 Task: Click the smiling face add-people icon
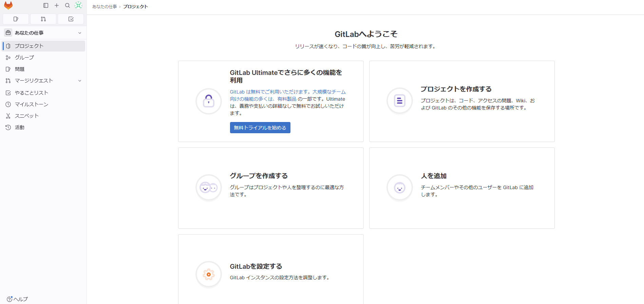[x=400, y=187]
